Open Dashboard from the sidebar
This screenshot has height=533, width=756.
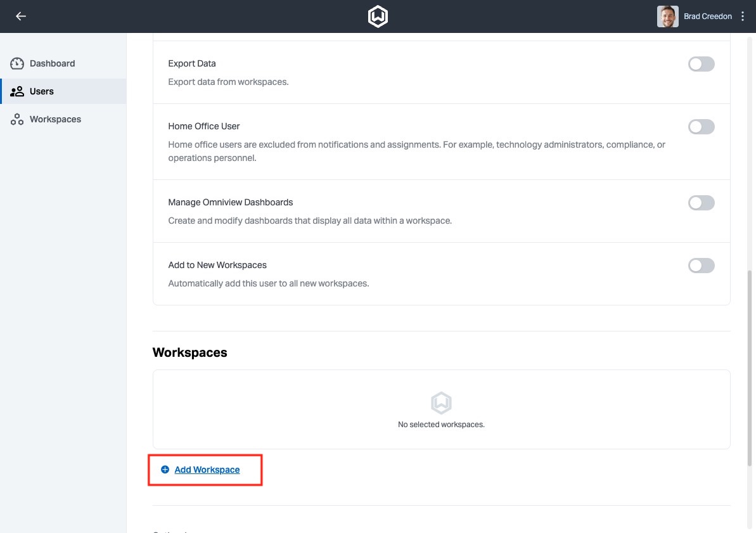pos(53,63)
